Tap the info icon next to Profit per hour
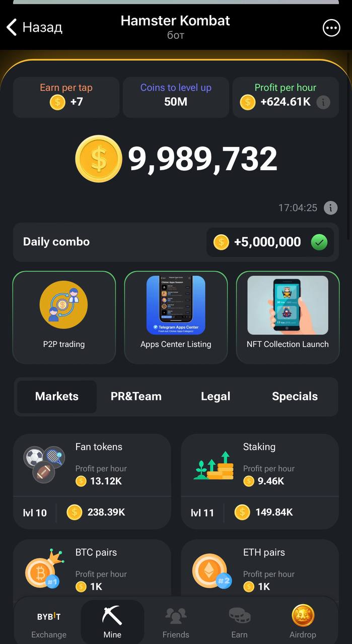The width and height of the screenshot is (352, 644). coord(323,102)
